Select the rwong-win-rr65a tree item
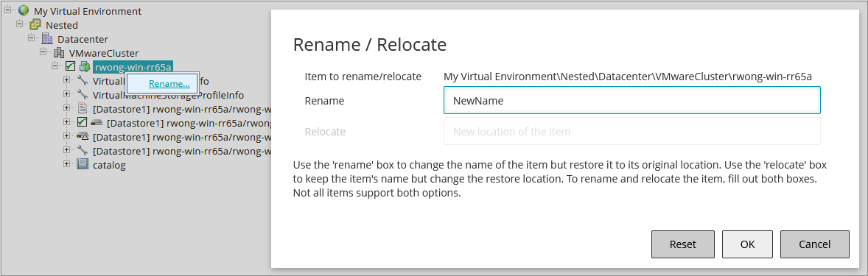 tap(133, 67)
